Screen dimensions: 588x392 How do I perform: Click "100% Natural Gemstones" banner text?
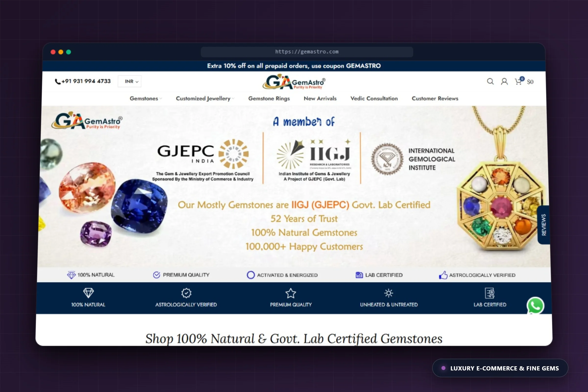pos(304,233)
